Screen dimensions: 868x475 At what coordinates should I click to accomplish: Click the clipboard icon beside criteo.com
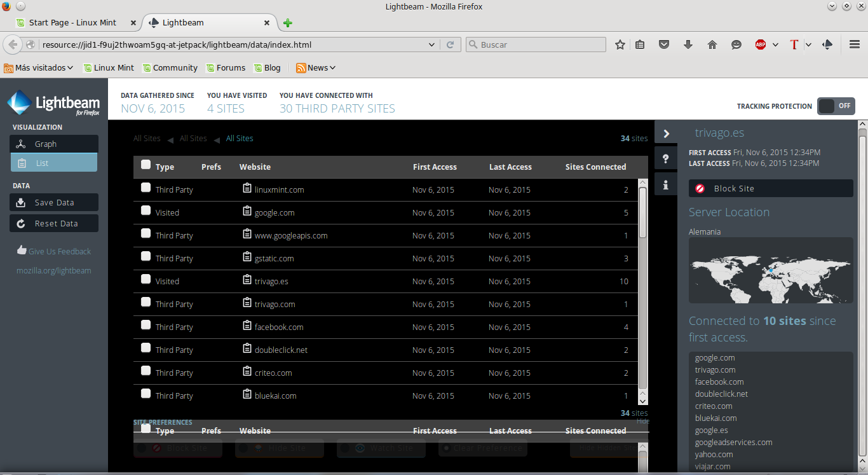pyautogui.click(x=247, y=372)
